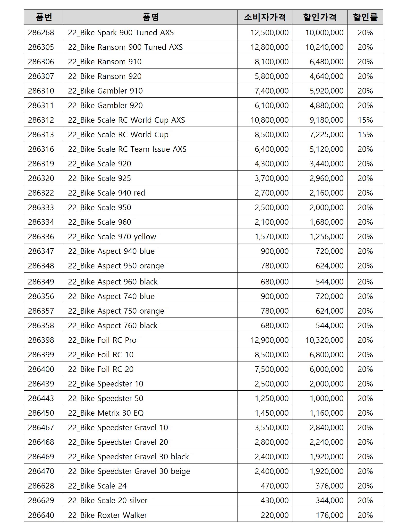Click the 품번 column header
Image resolution: width=399 pixels, height=532 pixels.
pos(44,17)
